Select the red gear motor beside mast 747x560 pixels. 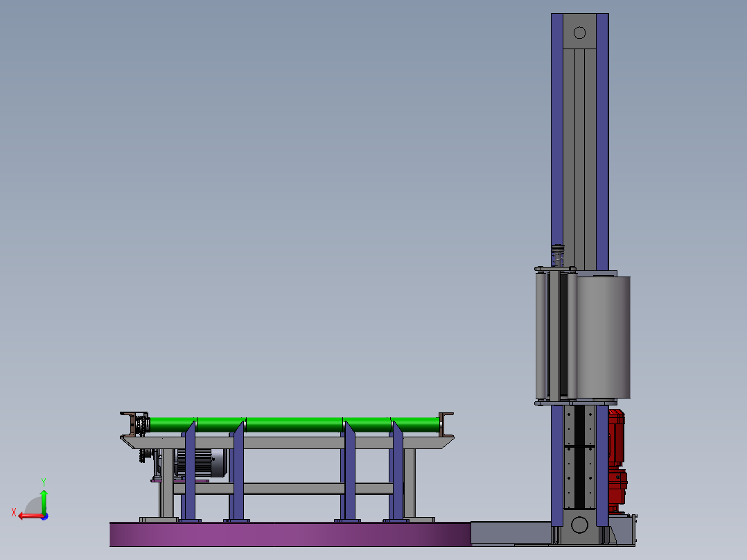pyautogui.click(x=617, y=461)
